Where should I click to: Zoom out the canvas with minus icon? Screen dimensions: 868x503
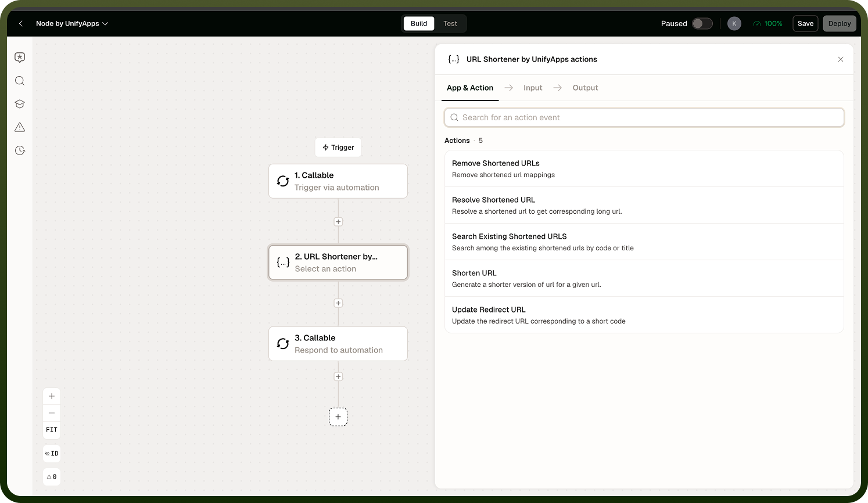52,413
